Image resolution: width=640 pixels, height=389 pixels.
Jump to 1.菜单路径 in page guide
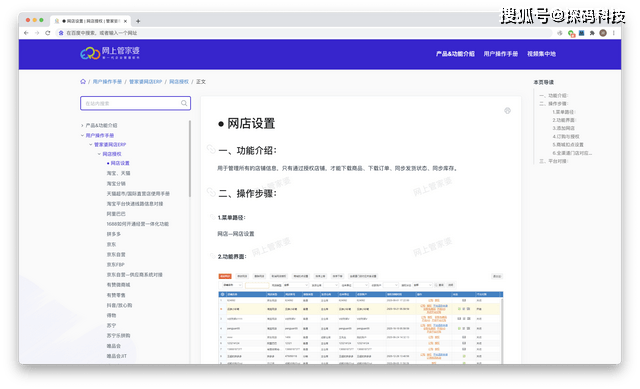(564, 112)
